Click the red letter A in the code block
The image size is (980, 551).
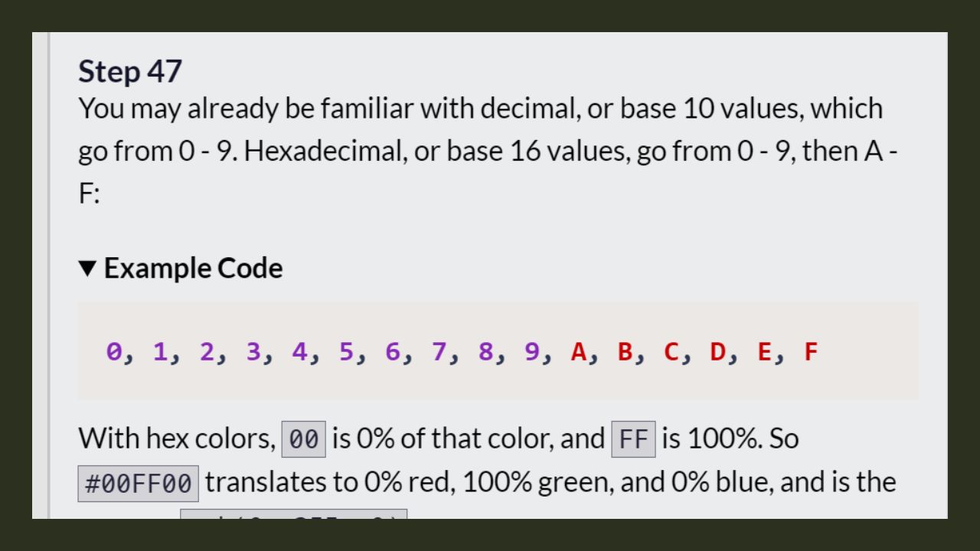(579, 352)
